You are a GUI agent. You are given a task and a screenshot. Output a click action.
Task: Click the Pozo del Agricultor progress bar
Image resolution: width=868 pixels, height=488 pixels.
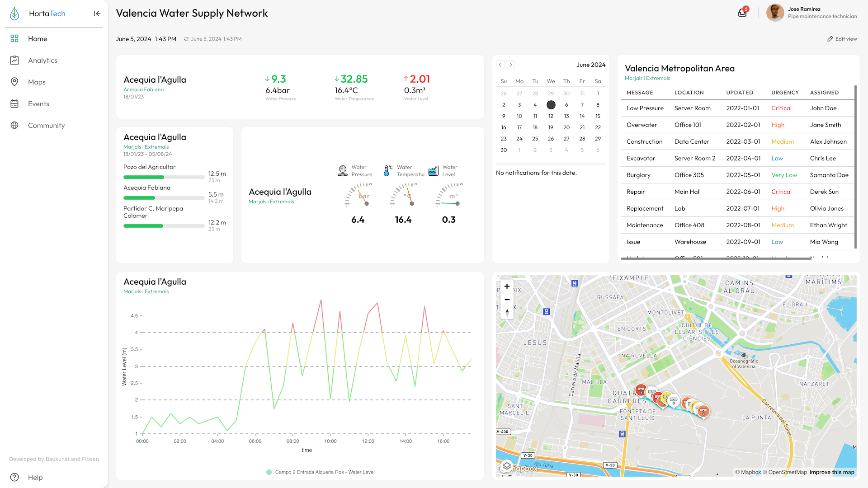[x=164, y=177]
